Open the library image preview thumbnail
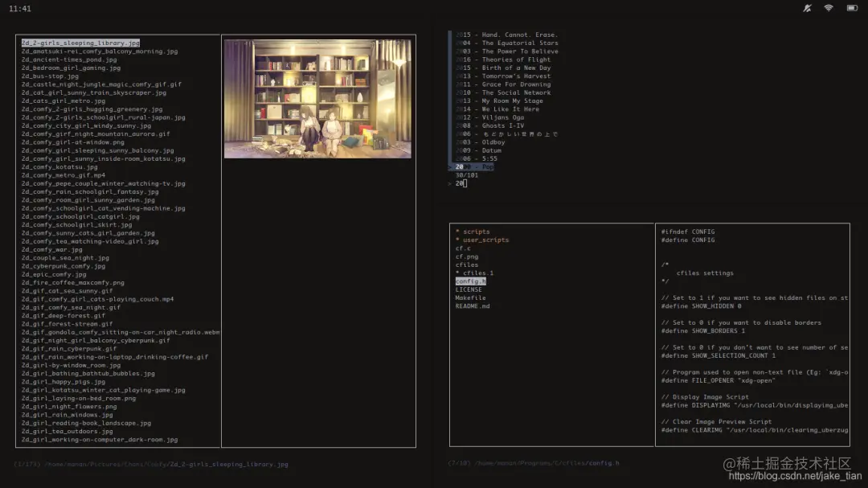Screen dimensions: 868x488 317,99
